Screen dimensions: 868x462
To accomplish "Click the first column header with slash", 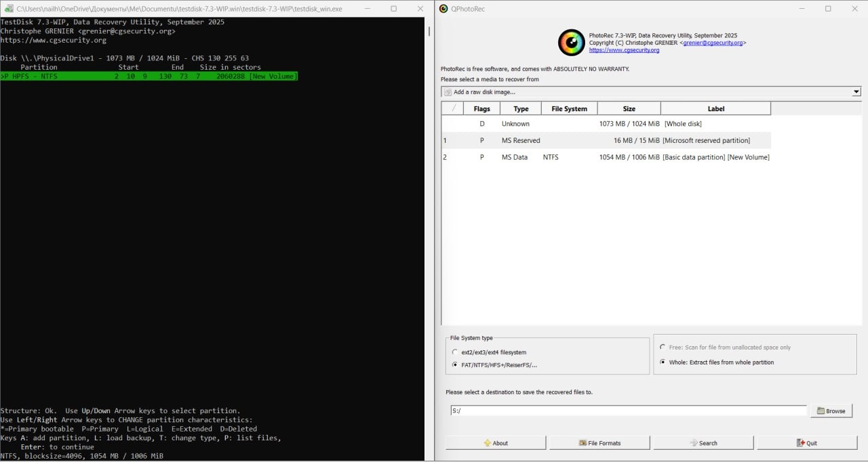I will pos(453,108).
